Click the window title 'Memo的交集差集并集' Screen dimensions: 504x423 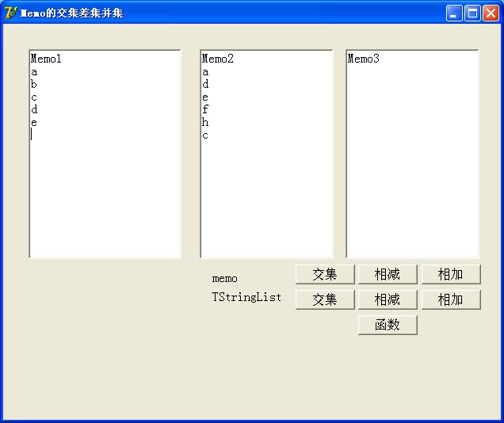(71, 13)
